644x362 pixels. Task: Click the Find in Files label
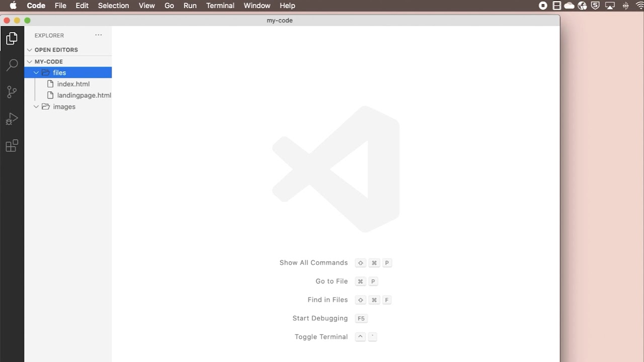328,300
